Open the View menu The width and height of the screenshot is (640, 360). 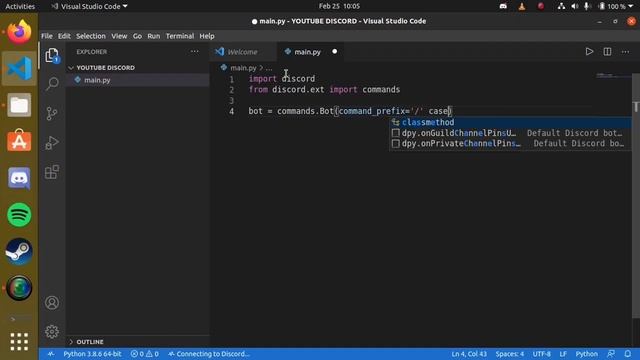click(x=119, y=36)
